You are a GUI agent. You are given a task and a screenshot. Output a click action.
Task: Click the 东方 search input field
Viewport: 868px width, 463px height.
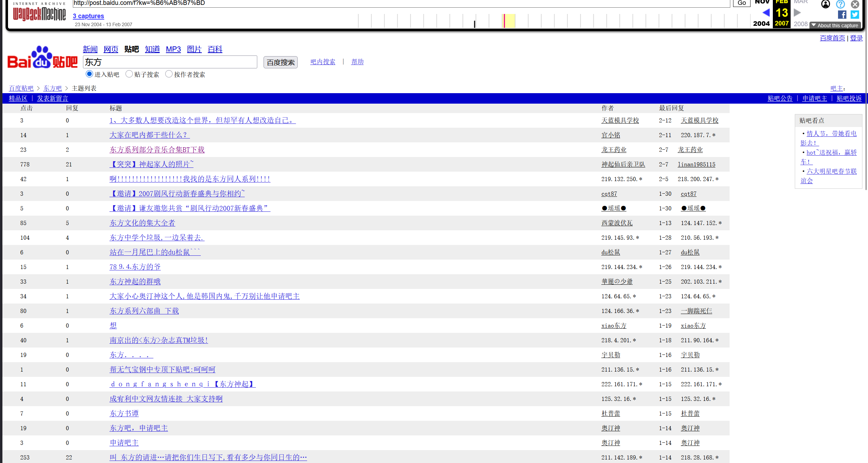(170, 62)
